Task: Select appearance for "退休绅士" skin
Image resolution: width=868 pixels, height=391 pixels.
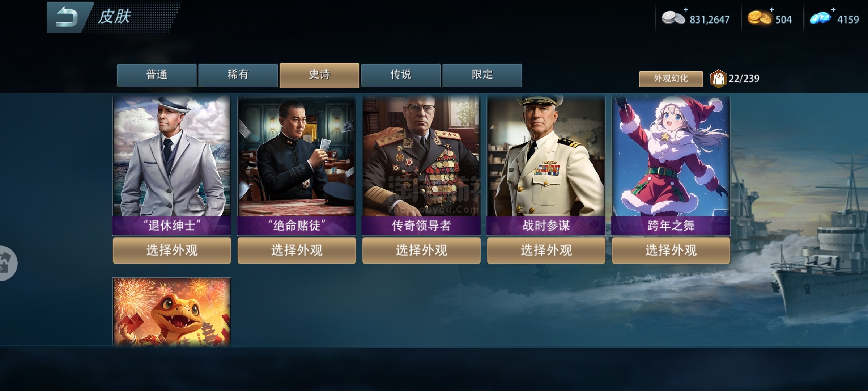Action: click(x=172, y=250)
